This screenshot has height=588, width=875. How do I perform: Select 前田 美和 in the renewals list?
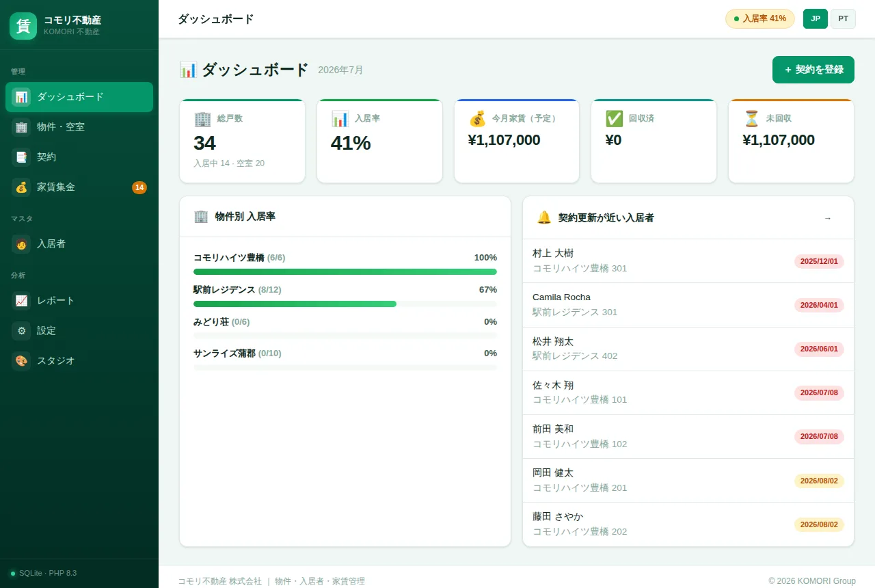pos(688,437)
